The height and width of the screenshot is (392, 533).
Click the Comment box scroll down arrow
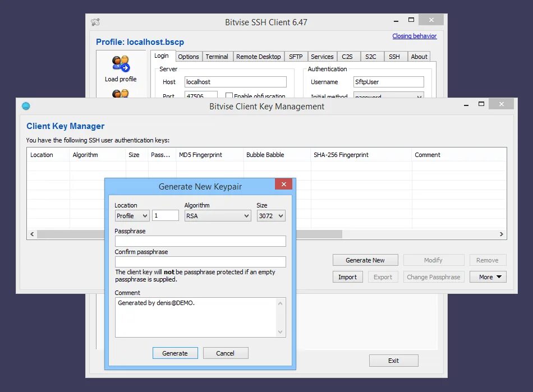[280, 332]
